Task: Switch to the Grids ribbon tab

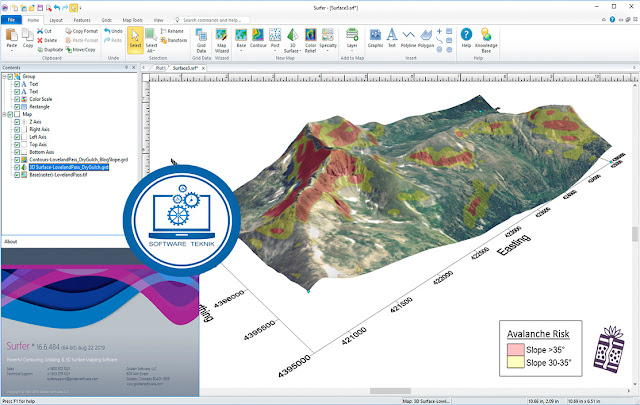Action: 107,20
